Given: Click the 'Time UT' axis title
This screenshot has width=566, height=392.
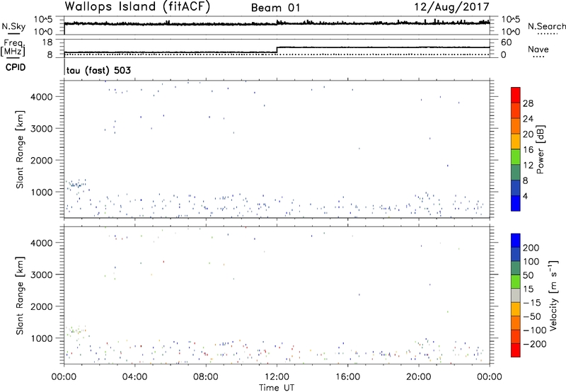Looking at the screenshot, I should pyautogui.click(x=277, y=388).
